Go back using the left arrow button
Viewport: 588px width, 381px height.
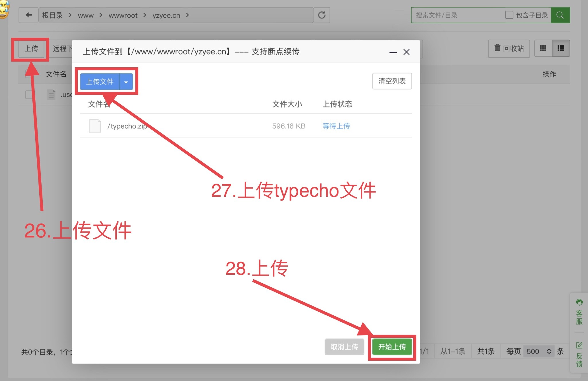[28, 15]
